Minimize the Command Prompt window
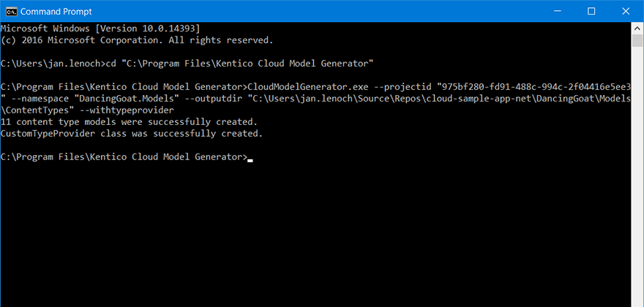This screenshot has width=644, height=307. (x=557, y=12)
